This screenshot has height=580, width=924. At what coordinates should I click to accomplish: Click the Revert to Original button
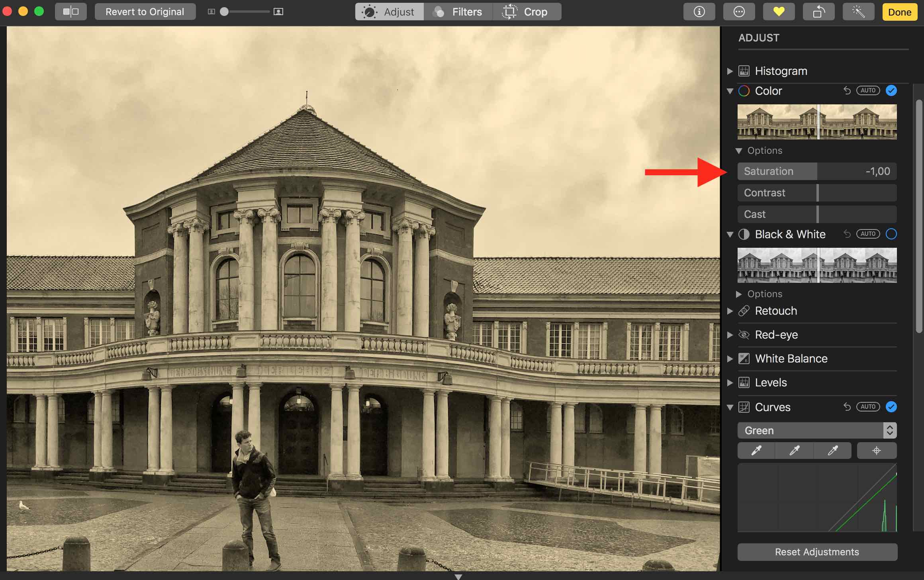click(x=145, y=12)
